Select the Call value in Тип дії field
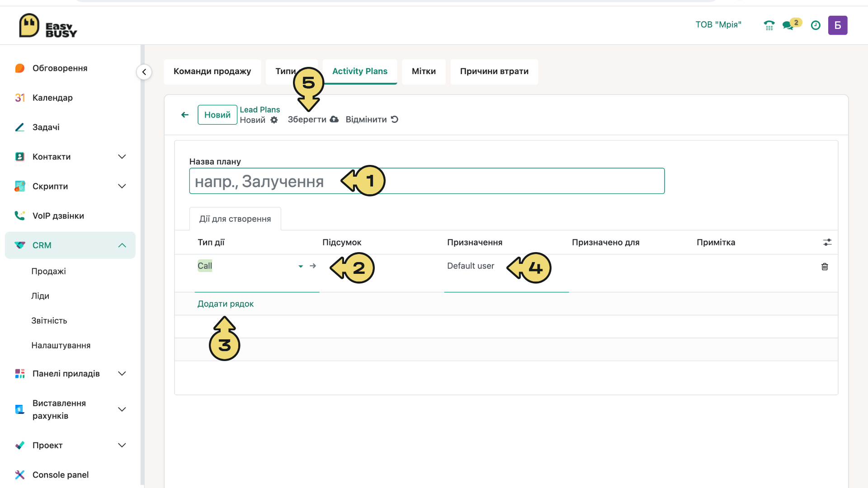 [205, 266]
